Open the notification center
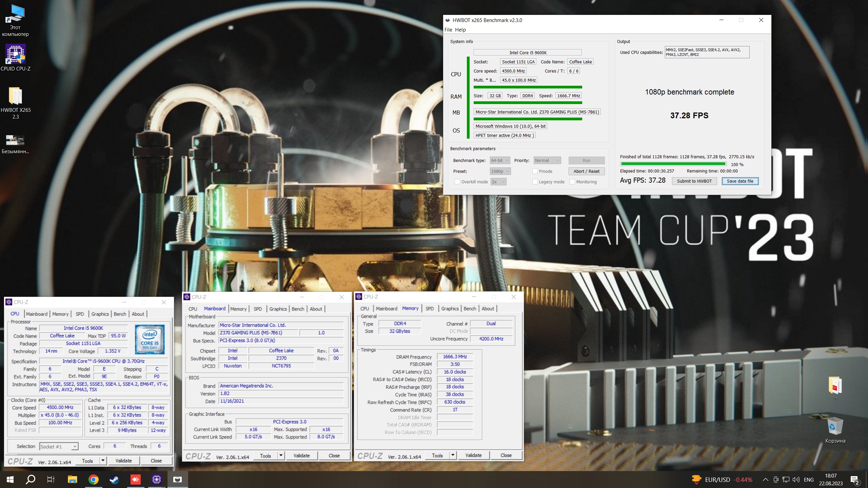Image resolution: width=868 pixels, height=488 pixels. [x=855, y=480]
